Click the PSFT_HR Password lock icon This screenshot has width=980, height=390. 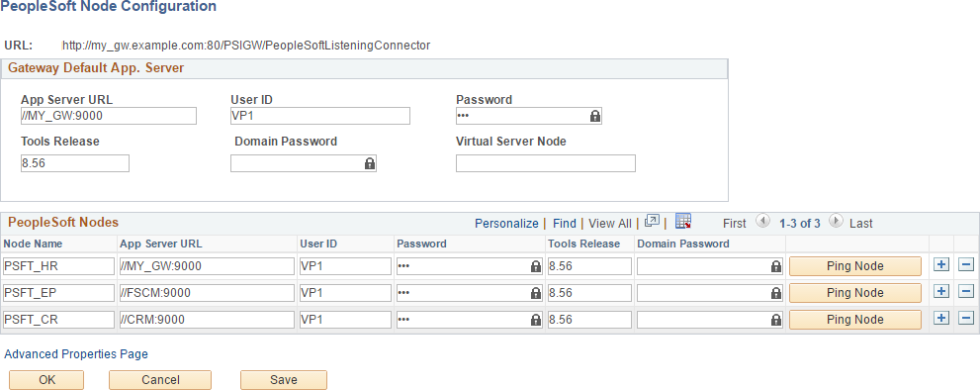(536, 266)
